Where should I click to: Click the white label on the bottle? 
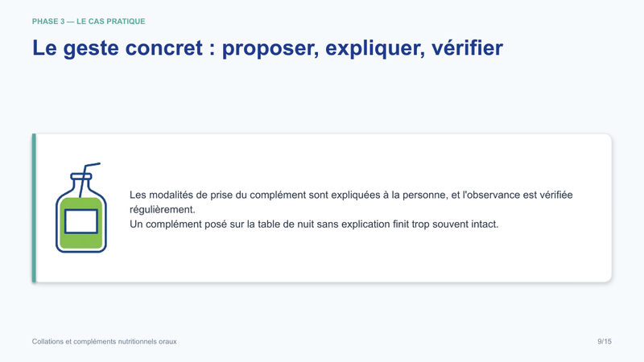pos(81,221)
